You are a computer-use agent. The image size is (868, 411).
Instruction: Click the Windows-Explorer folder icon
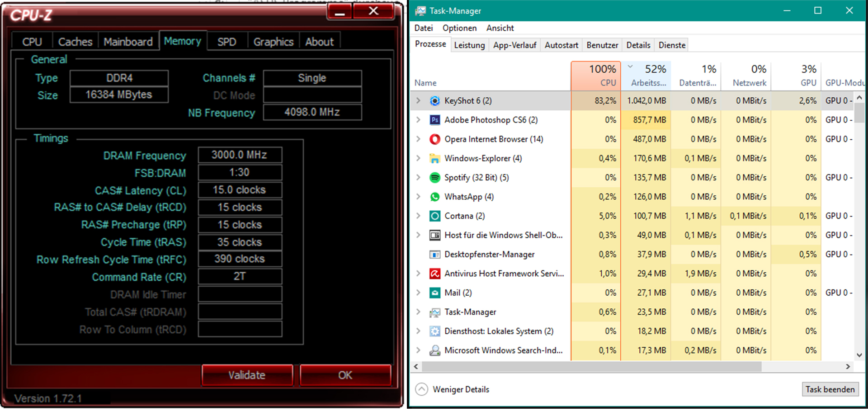434,158
